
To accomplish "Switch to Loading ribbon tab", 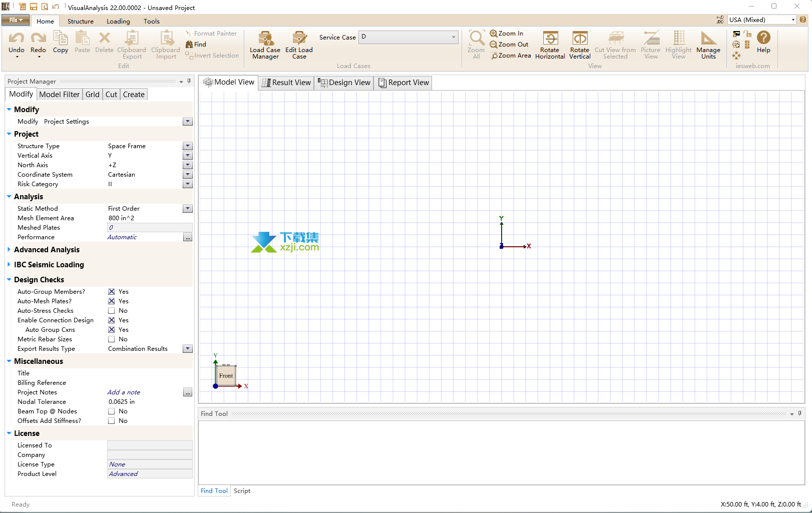I will pyautogui.click(x=118, y=21).
